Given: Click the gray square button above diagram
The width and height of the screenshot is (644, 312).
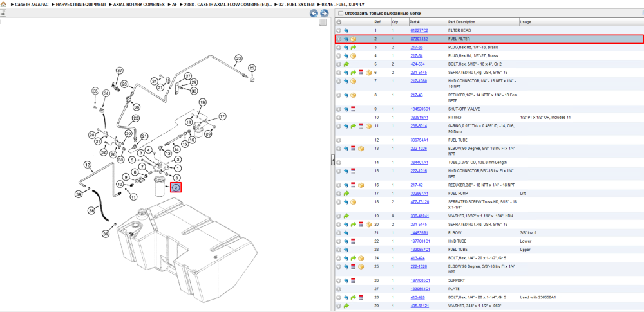Looking at the screenshot, I should (x=323, y=22).
